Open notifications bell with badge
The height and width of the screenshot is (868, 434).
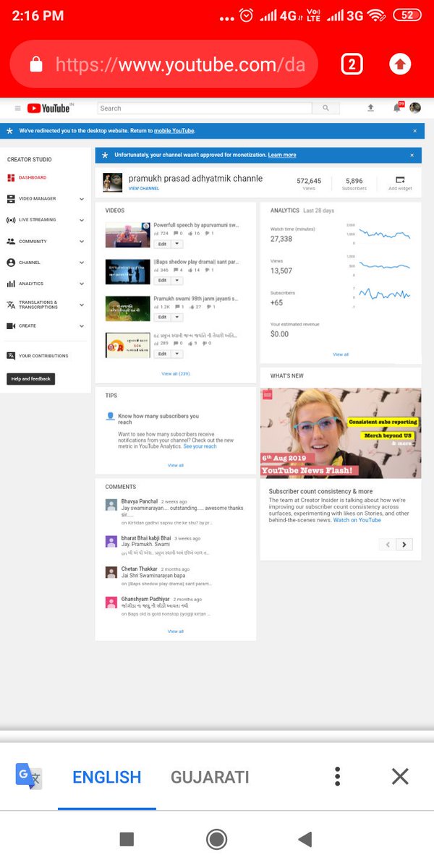[397, 108]
